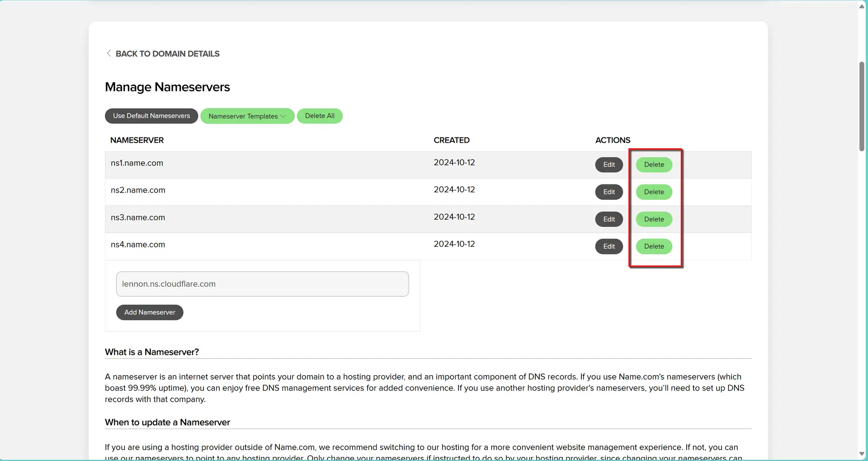Expand Nameserver Templates options
Screen dimensions: 868x461
coord(247,116)
